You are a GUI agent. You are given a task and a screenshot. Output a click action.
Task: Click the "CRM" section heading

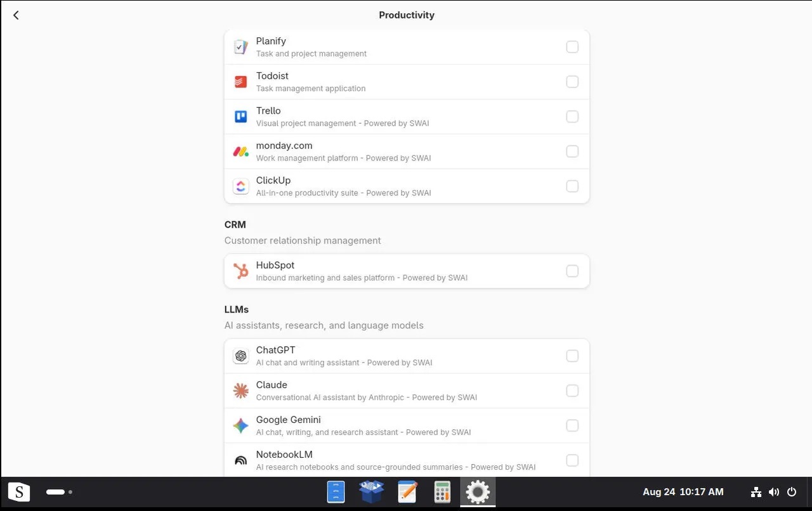coord(235,224)
